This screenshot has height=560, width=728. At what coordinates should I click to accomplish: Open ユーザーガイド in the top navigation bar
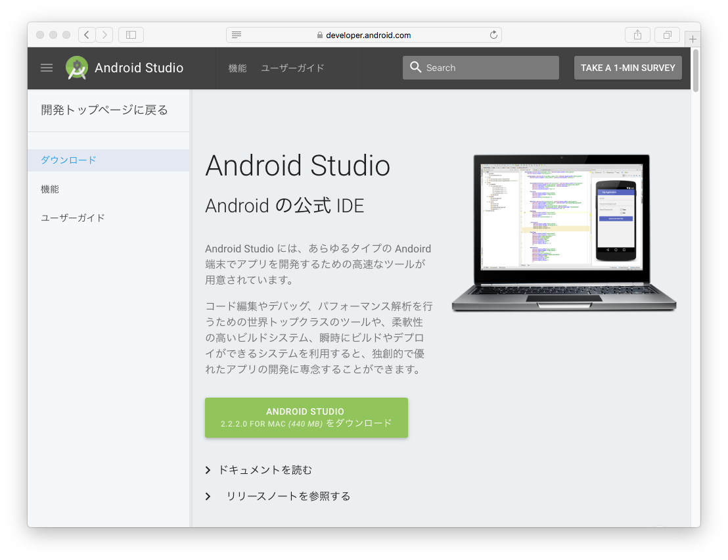(292, 68)
